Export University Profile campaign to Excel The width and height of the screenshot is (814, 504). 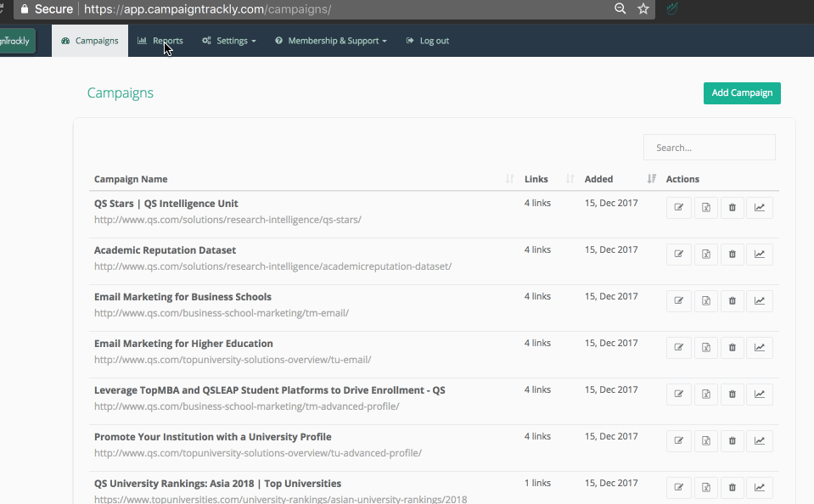click(x=706, y=441)
